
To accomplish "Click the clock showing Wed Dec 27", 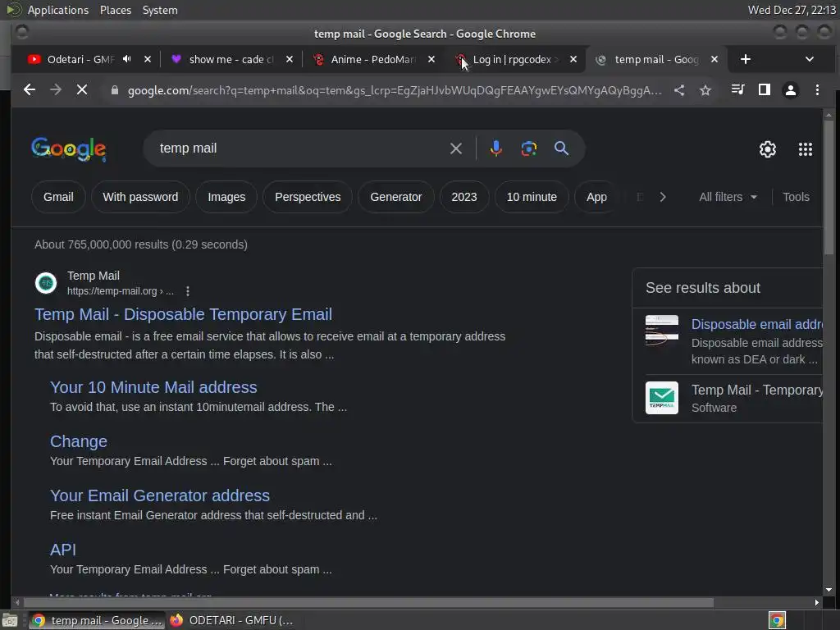I will (792, 10).
